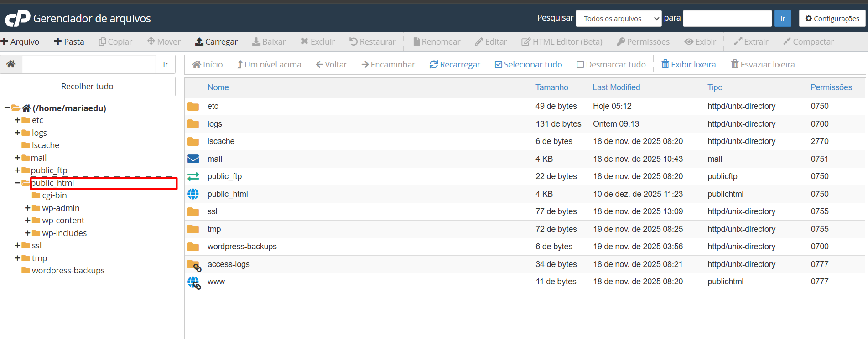Click the lscache folder icon in list
868x339 pixels.
click(x=193, y=142)
